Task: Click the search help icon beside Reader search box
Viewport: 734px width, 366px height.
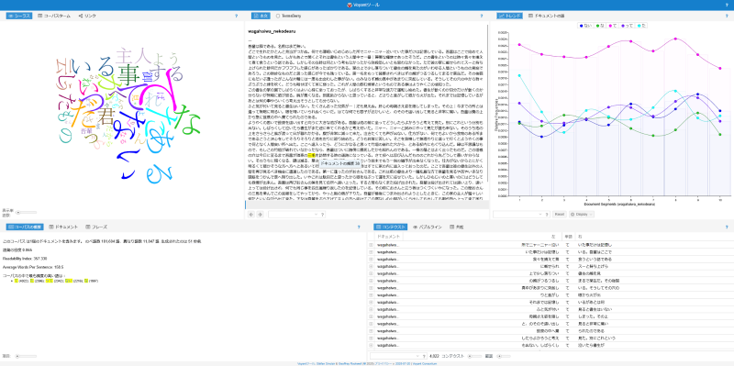Action: (x=322, y=214)
